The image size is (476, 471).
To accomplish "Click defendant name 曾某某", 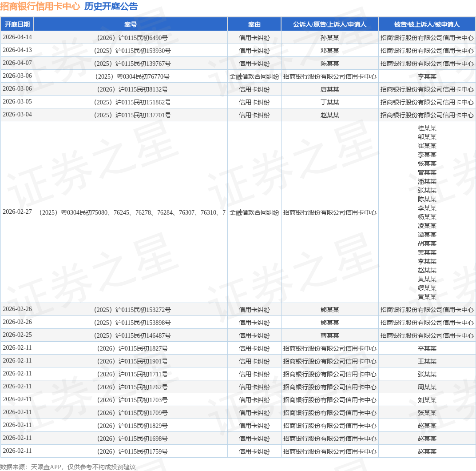I will click(427, 172).
